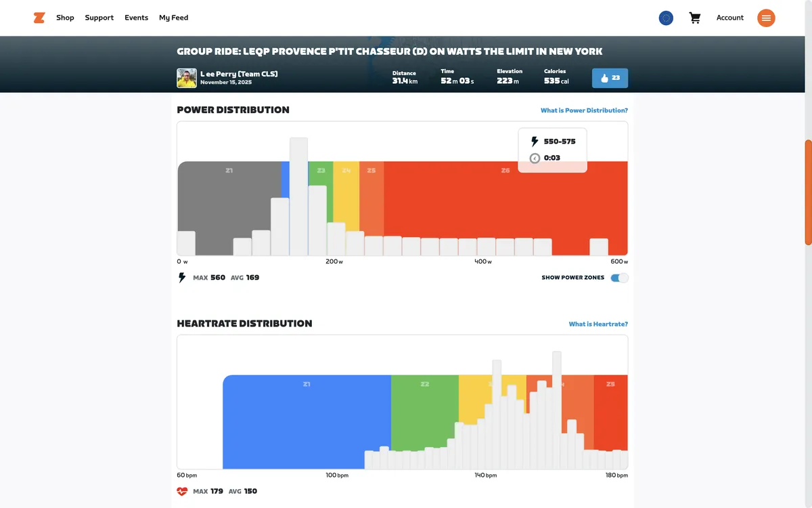Image resolution: width=812 pixels, height=508 pixels.
Task: Open the shopping cart
Action: click(x=695, y=18)
